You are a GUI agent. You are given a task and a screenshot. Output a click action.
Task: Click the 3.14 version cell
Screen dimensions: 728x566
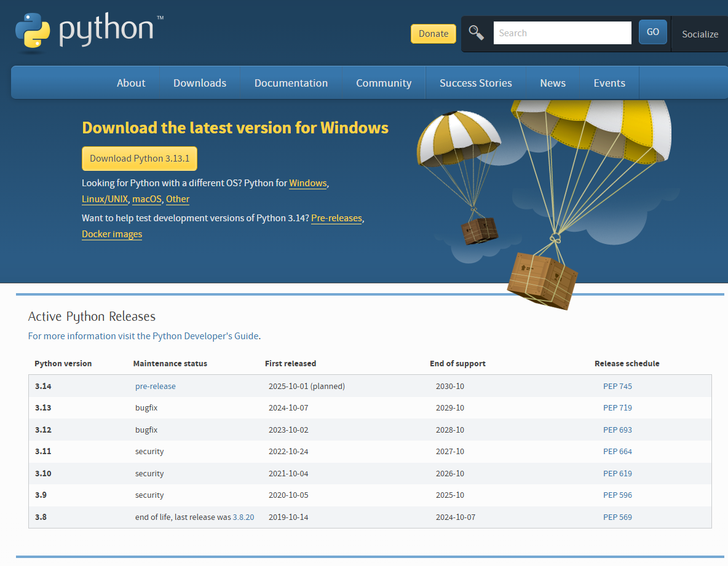pos(43,386)
